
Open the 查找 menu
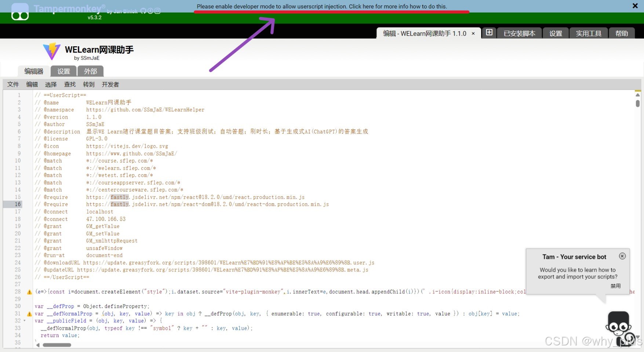70,85
